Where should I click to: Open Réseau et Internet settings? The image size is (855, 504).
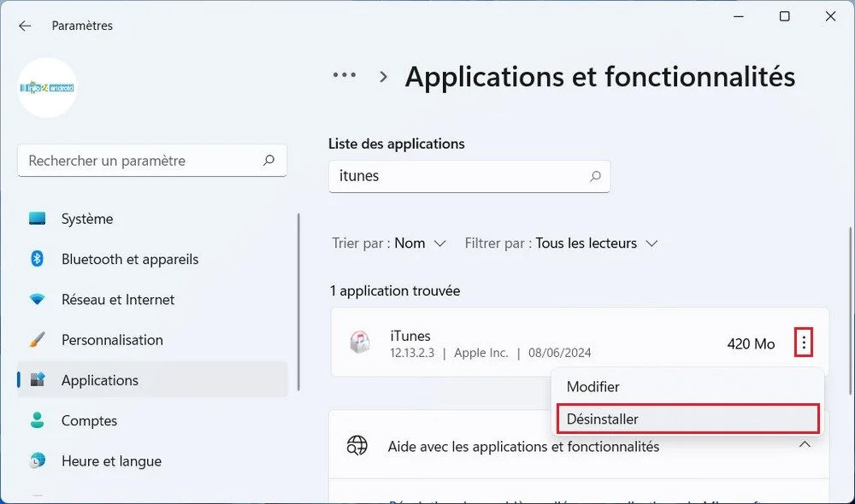119,299
